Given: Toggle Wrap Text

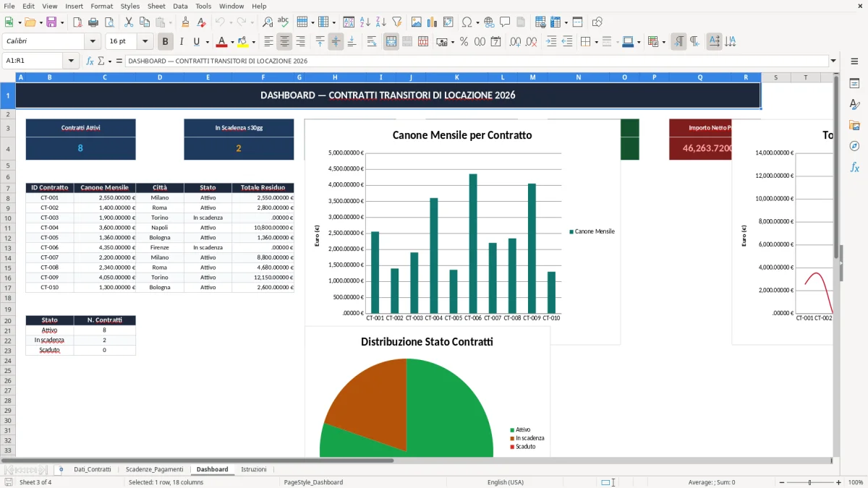Looking at the screenshot, I should (x=372, y=42).
